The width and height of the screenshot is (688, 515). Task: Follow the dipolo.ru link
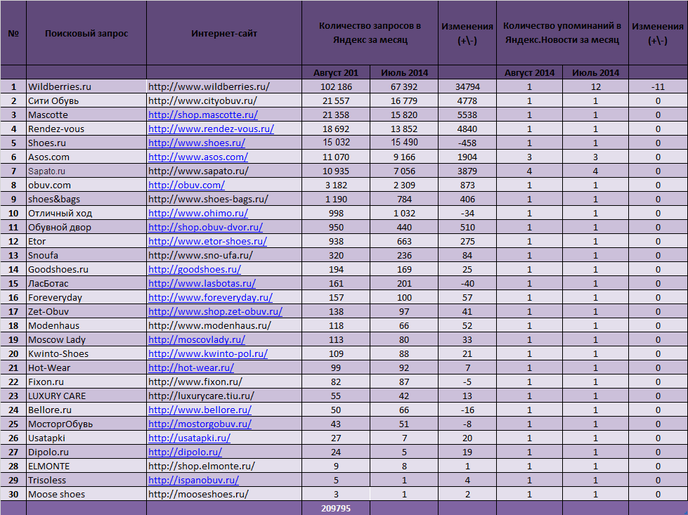click(x=185, y=452)
